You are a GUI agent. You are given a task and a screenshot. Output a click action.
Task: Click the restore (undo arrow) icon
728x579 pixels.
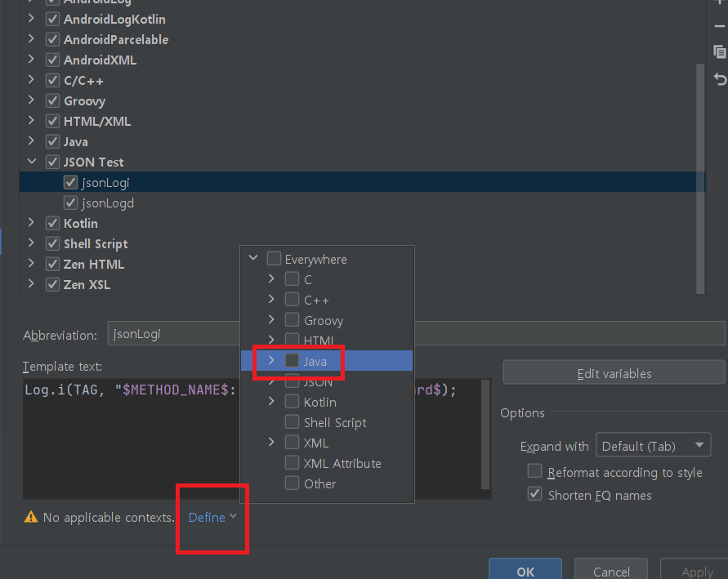720,79
